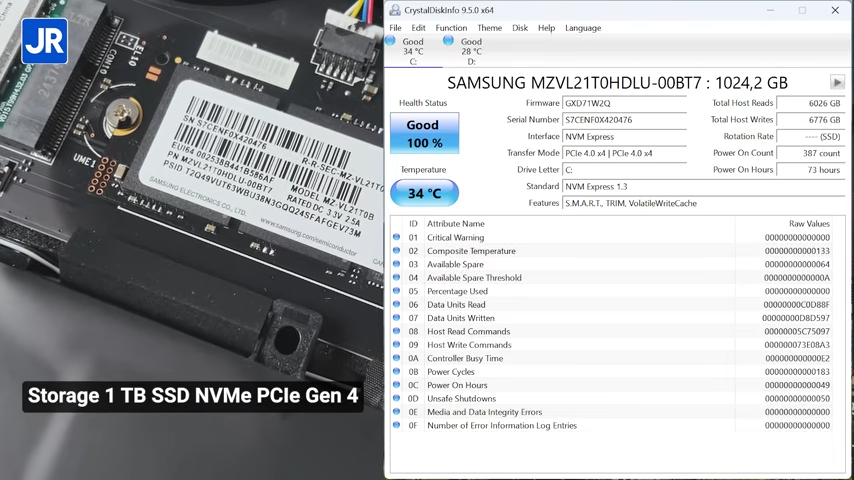
Task: Click the Drive Letter field
Action: pyautogui.click(x=624, y=170)
